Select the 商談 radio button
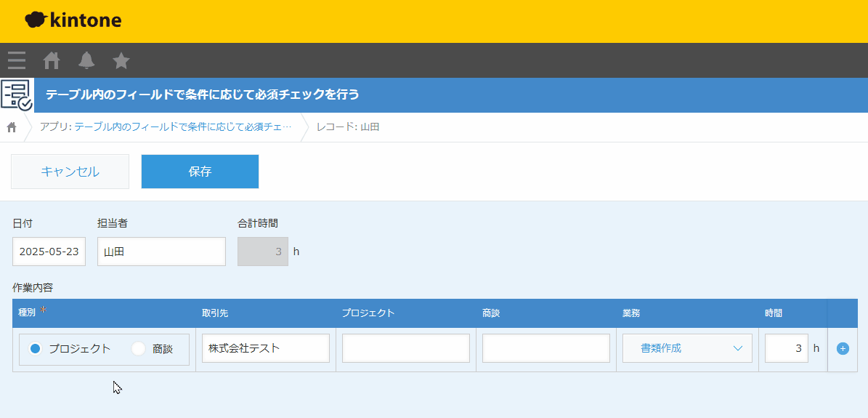868x418 pixels. (x=139, y=349)
